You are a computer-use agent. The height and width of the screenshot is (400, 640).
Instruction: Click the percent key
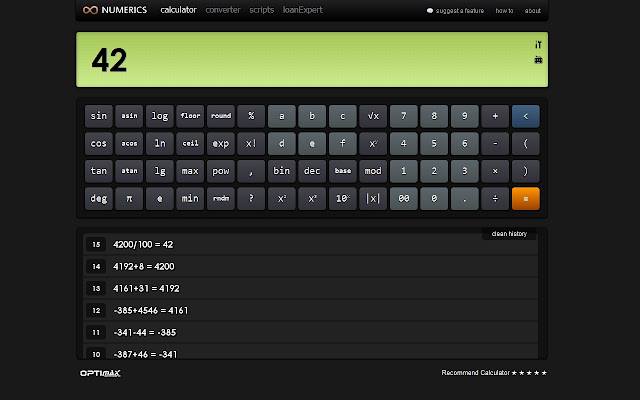[251, 116]
